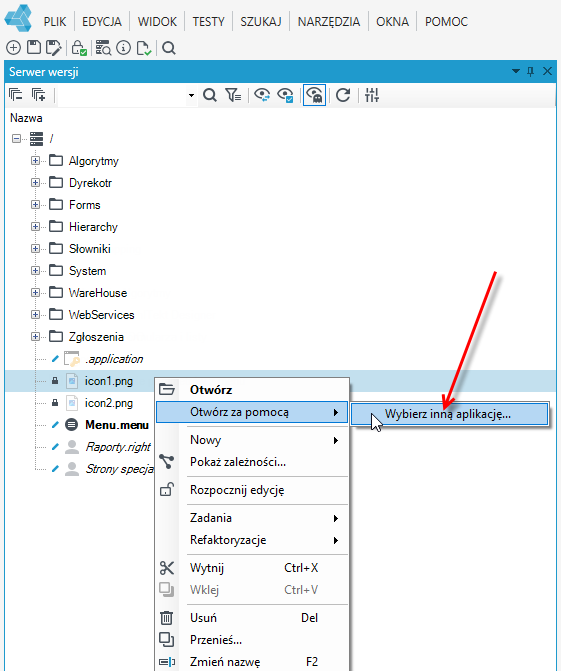Click the server search toolbar icon
Viewport: 561px width, 671px height.
(x=103, y=48)
